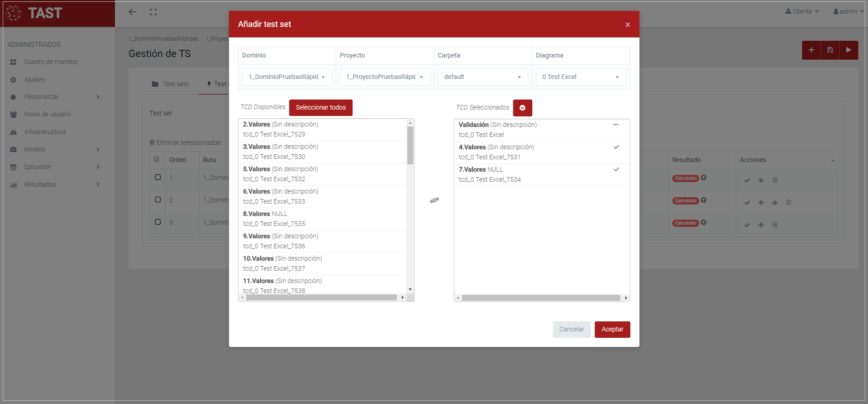Click the swap arrows between TCD lists
Screen dimensions: 868x404
(x=434, y=200)
